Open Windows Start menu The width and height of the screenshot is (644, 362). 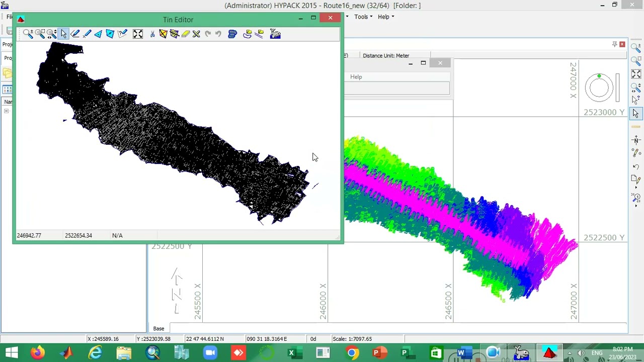click(12, 352)
